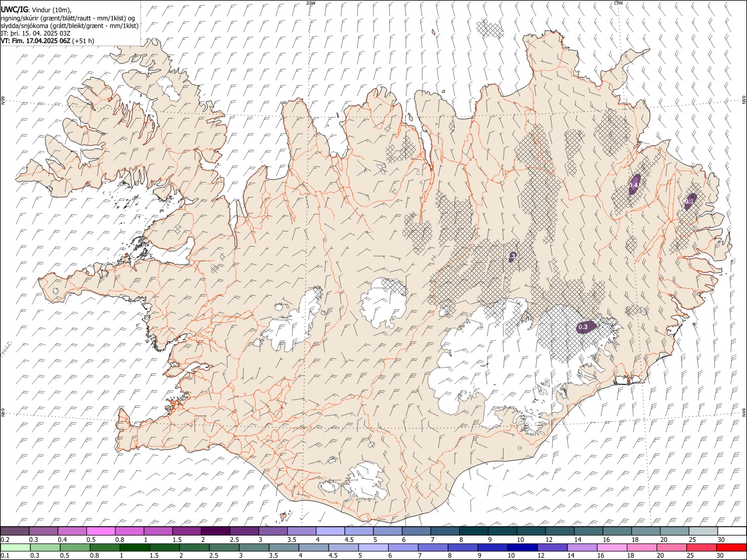
Task: Click the '15W' longitude label
Action: 618,3
